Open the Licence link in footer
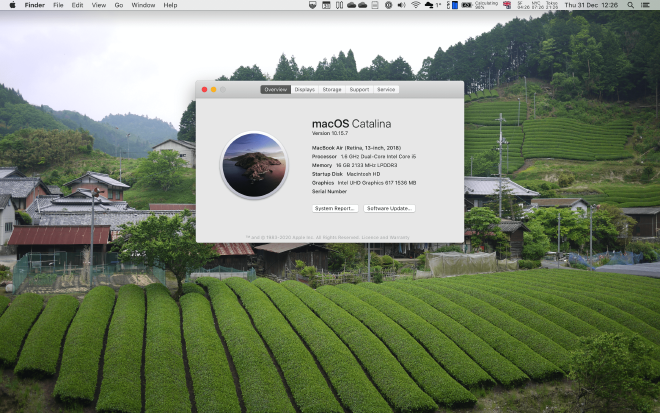This screenshot has height=413, width=660. [370, 237]
